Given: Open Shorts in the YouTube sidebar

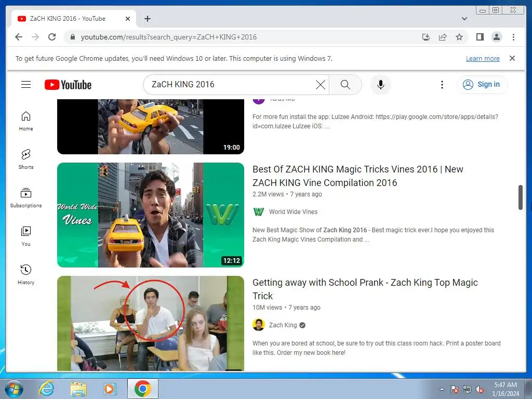Looking at the screenshot, I should pos(26,159).
